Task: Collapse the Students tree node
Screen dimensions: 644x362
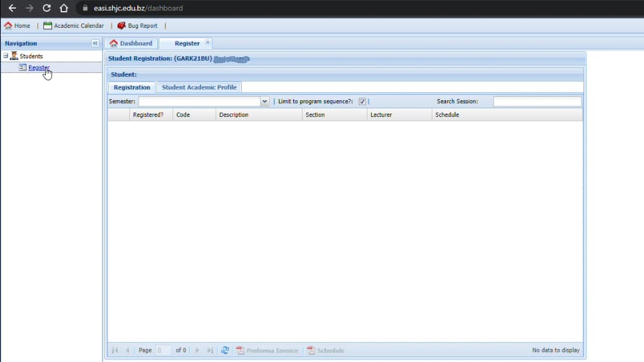Action: click(6, 56)
